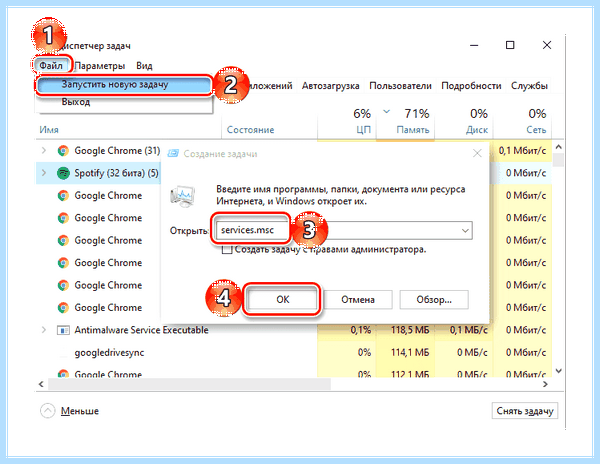Select the Antimalware Service Executable row text

141,330
